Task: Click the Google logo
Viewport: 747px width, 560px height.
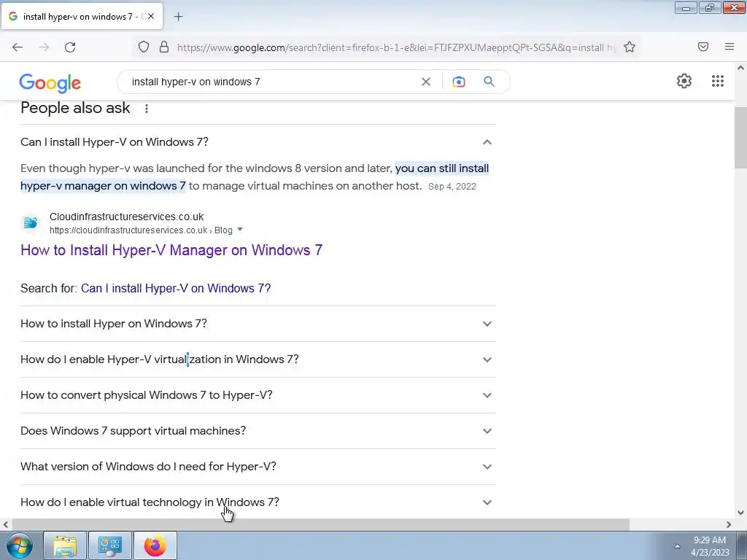Action: [50, 83]
